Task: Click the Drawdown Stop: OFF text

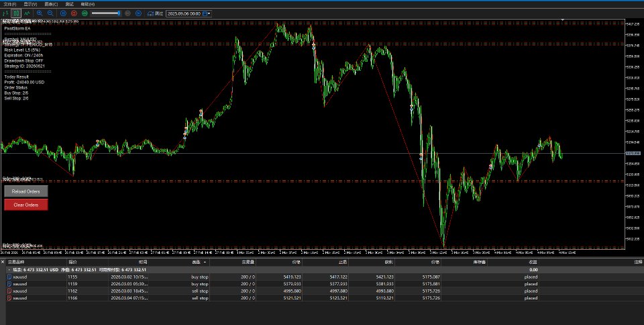Action: pyautogui.click(x=23, y=61)
